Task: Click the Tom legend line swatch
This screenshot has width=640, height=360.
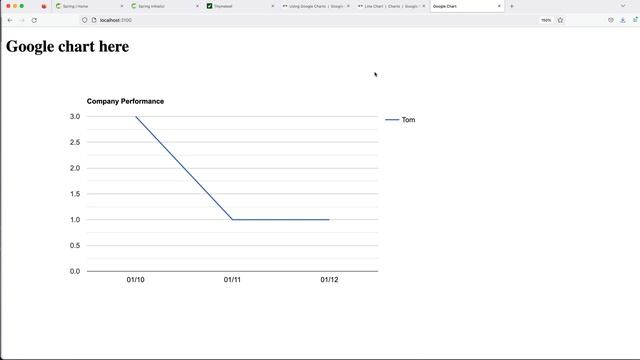Action: coord(392,120)
